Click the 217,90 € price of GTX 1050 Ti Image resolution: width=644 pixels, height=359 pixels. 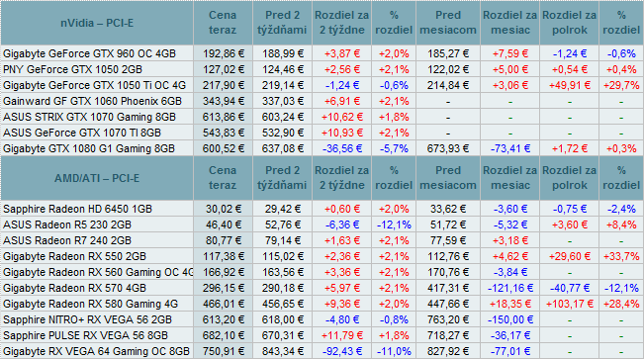point(223,85)
